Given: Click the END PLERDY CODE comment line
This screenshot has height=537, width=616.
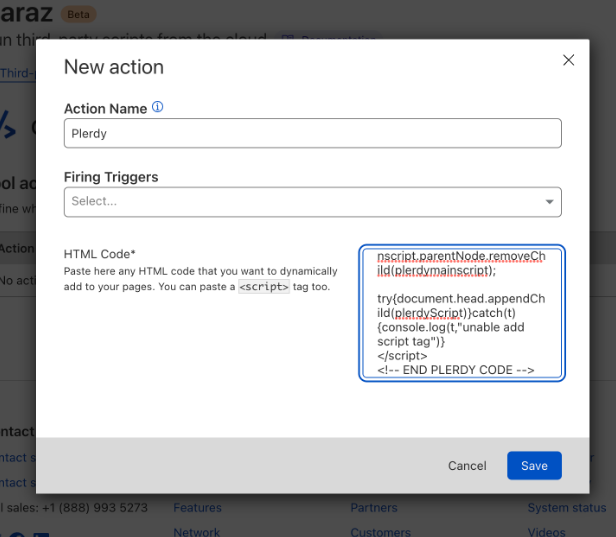Looking at the screenshot, I should 456,370.
